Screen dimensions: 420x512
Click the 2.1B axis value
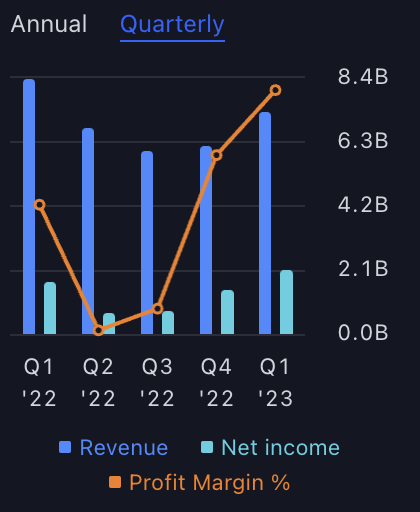tap(363, 269)
